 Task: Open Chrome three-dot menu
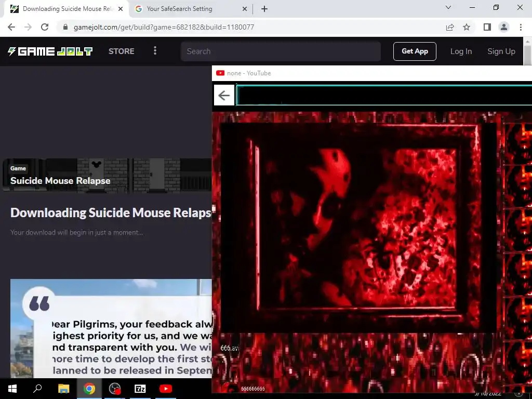521,27
